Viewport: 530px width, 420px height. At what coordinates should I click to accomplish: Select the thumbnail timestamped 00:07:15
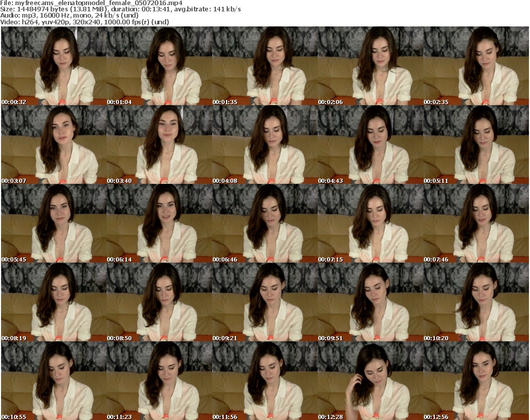click(371, 224)
